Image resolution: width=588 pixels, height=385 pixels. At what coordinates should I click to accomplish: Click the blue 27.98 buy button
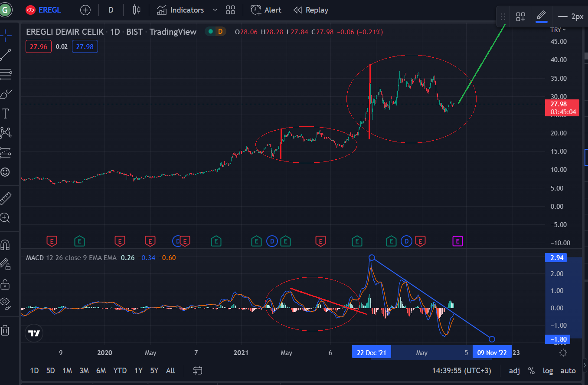coord(85,46)
